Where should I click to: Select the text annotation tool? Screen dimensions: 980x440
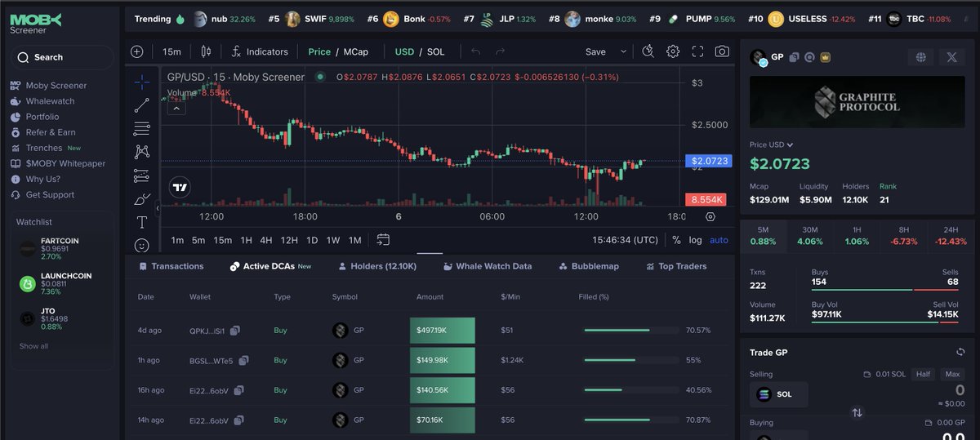[x=141, y=222]
